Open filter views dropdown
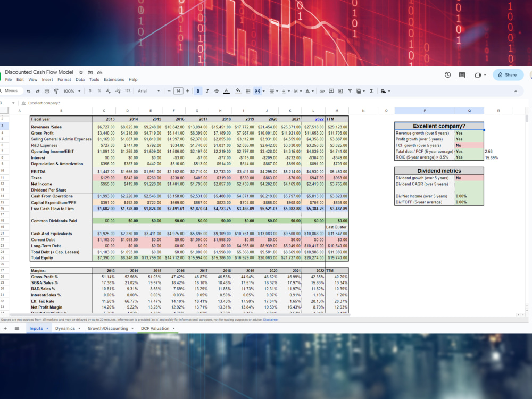The height and width of the screenshot is (399, 532). pyautogui.click(x=360, y=91)
